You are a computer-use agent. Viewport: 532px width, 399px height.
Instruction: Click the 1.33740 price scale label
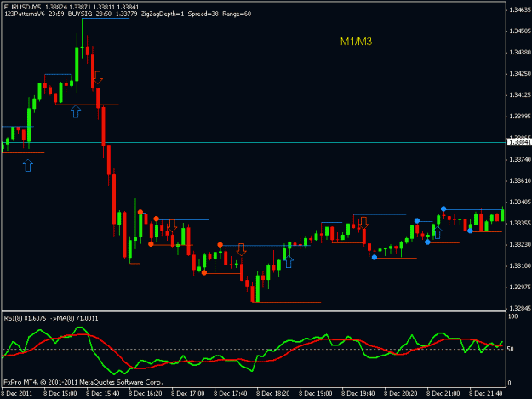[519, 159]
